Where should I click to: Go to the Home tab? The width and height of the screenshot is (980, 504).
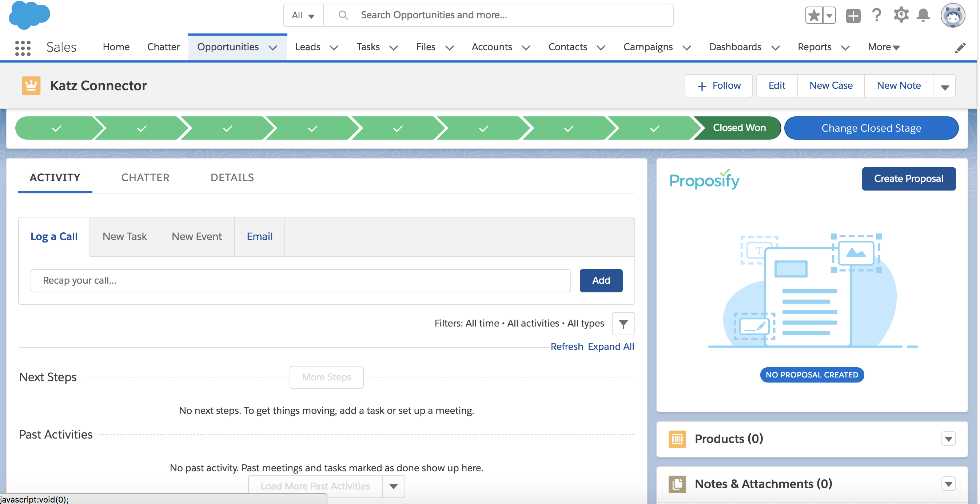click(116, 47)
